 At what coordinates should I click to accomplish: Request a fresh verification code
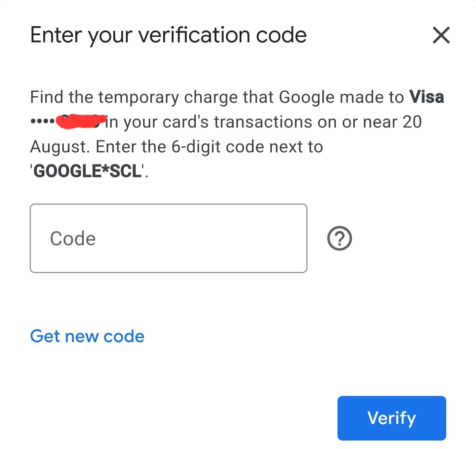pyautogui.click(x=87, y=336)
